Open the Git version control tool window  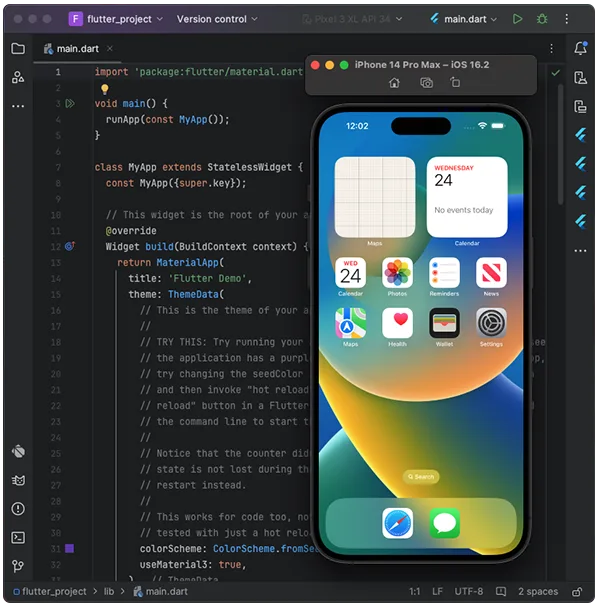pos(18,566)
